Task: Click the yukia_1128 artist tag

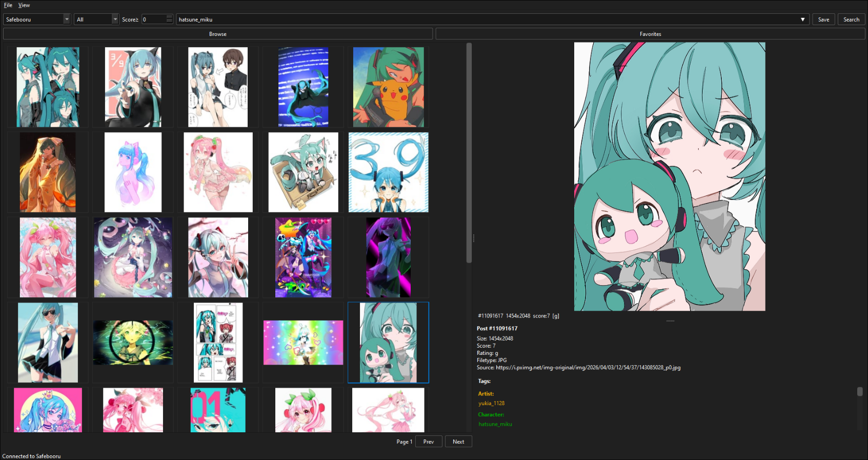Action: coord(491,403)
